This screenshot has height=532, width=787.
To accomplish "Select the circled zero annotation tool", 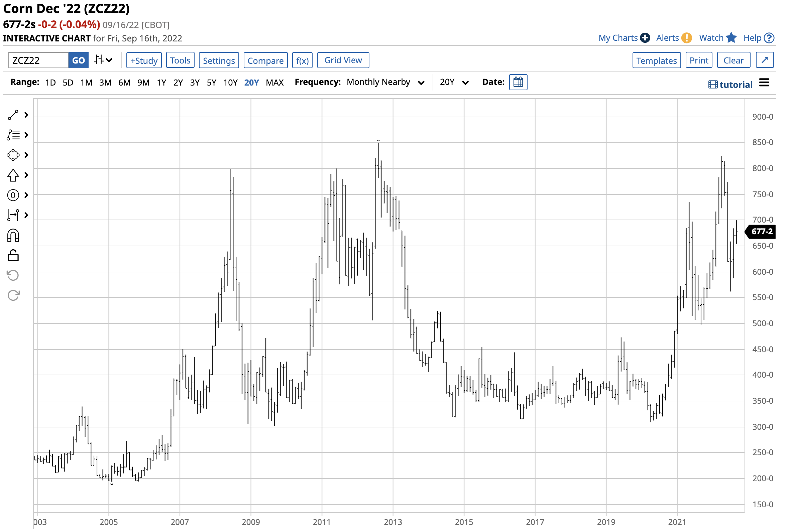I will point(13,195).
